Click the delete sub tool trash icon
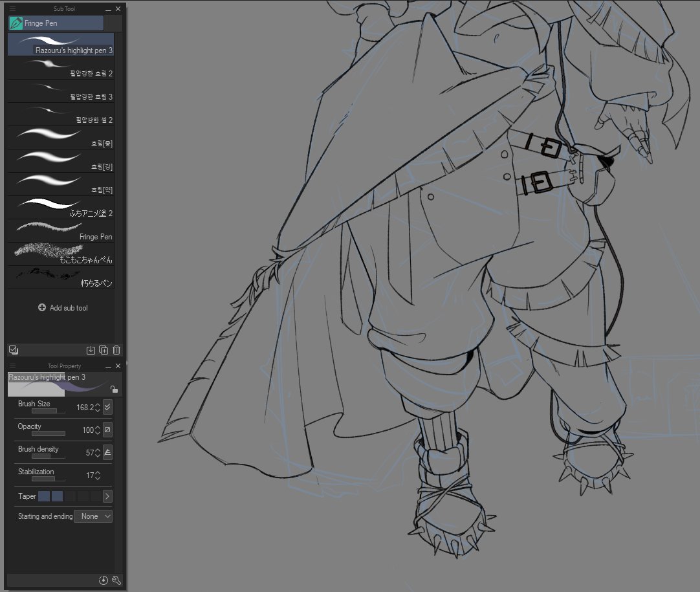Screen dimensions: 700x592 pyautogui.click(x=116, y=350)
